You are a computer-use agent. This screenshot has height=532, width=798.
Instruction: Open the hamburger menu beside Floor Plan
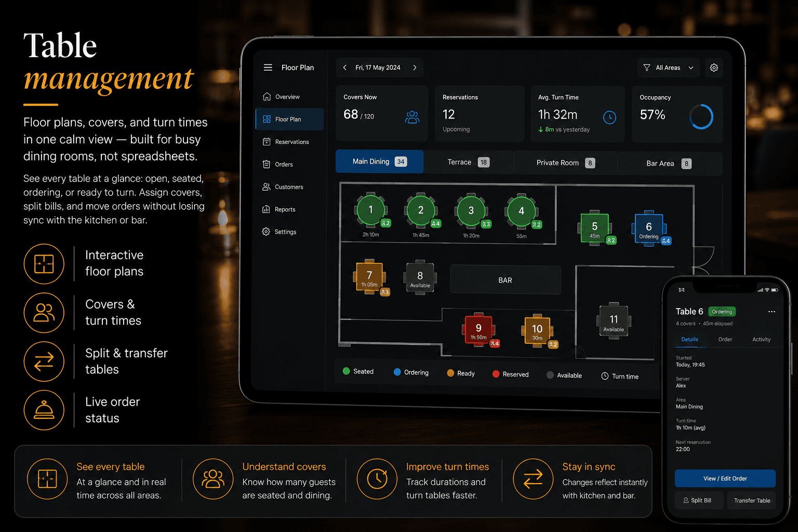click(x=268, y=68)
